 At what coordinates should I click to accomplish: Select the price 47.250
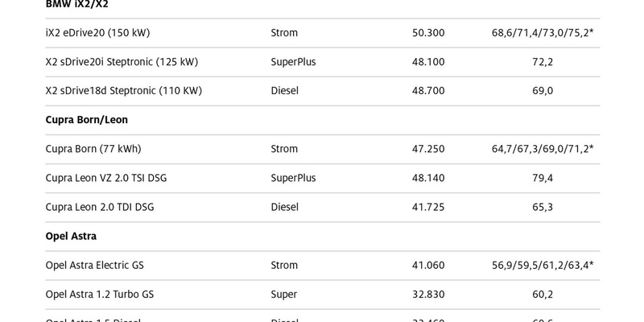click(x=427, y=149)
